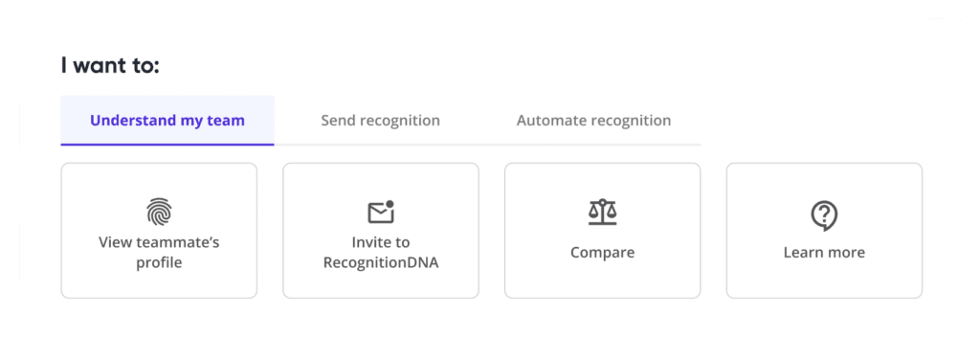
Task: Click the word 'RecognitionDNA' in the invite card
Action: point(381,262)
